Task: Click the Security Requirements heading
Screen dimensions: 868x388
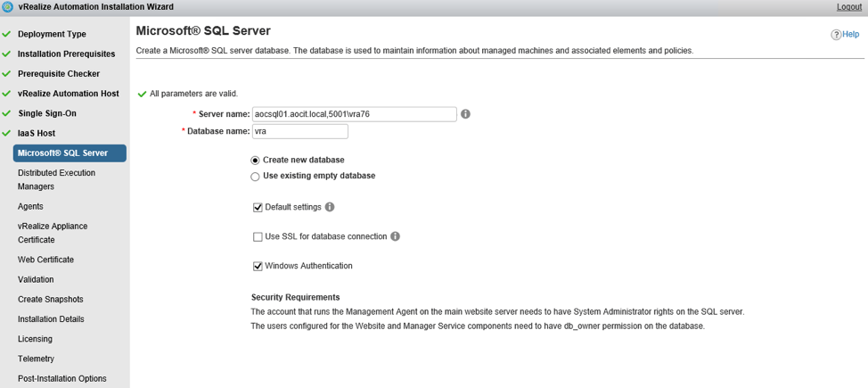Action: [296, 297]
